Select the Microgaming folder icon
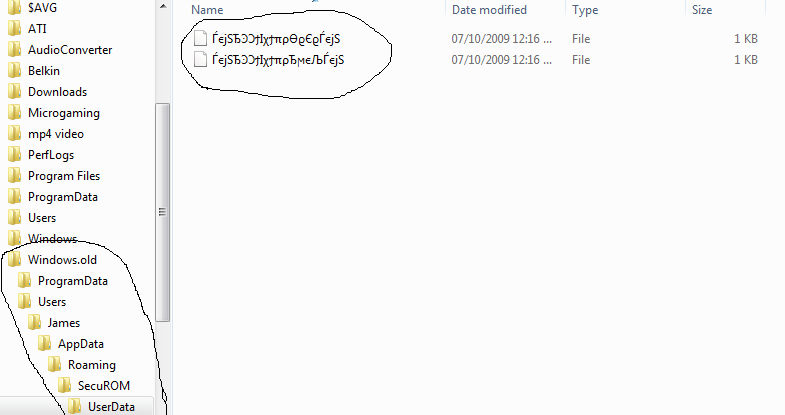This screenshot has width=785, height=415. click(x=15, y=113)
